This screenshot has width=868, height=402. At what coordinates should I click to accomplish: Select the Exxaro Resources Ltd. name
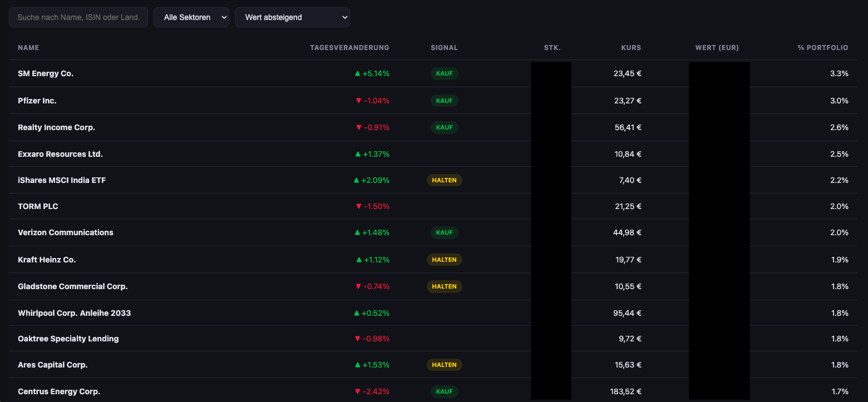tap(60, 154)
